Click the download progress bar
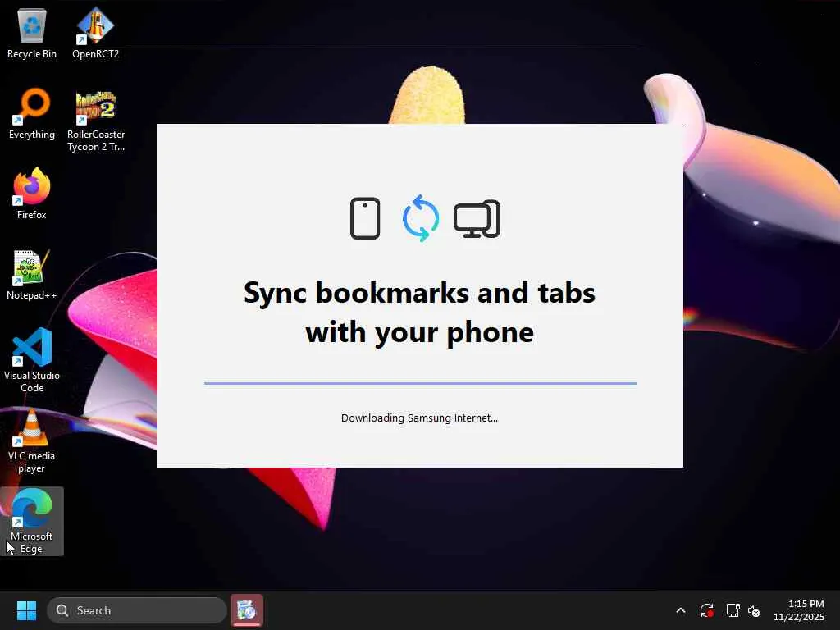This screenshot has width=840, height=630. [420, 384]
